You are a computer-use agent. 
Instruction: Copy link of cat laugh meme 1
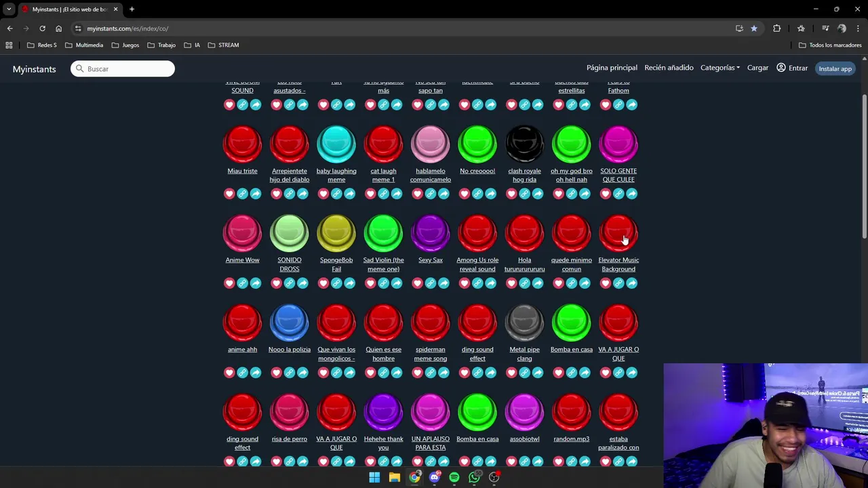383,194
